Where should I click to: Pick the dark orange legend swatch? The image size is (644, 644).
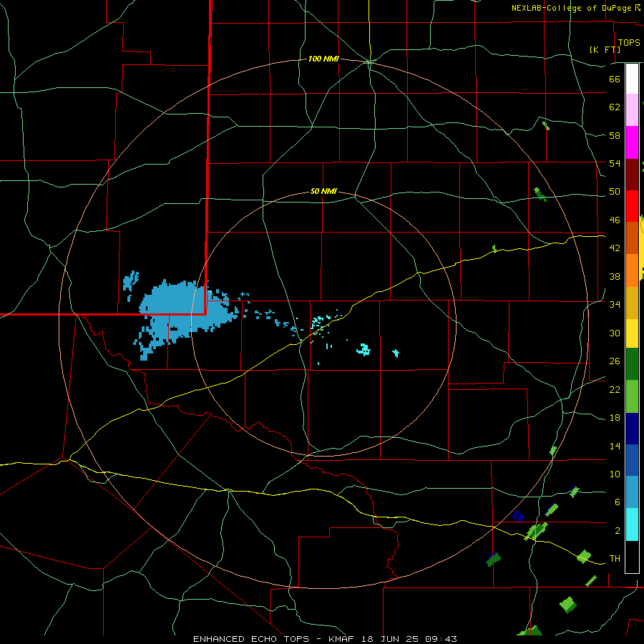(632, 238)
